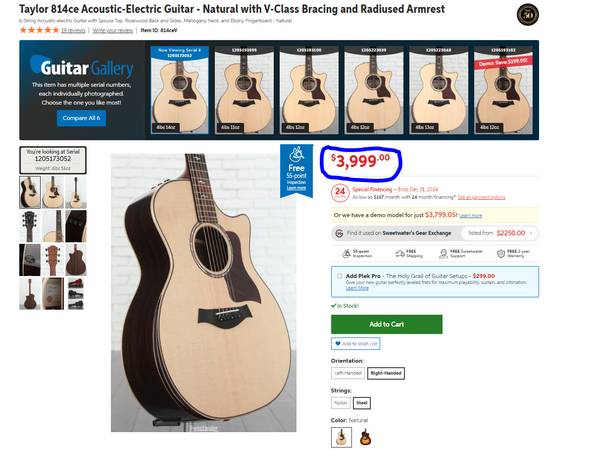Click the Free 55-point inspection ribbon
Screen dimensions: 594x450
coord(296,170)
